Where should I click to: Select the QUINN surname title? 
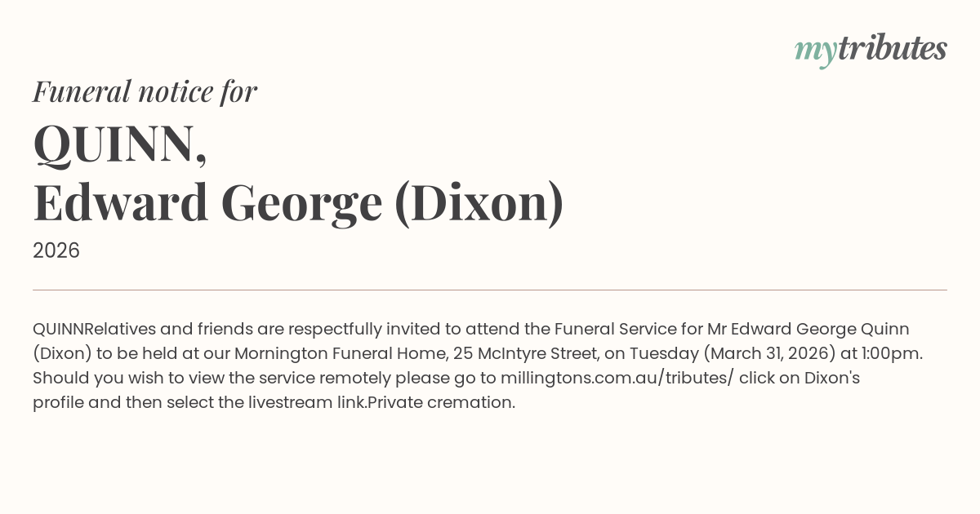[x=119, y=144]
